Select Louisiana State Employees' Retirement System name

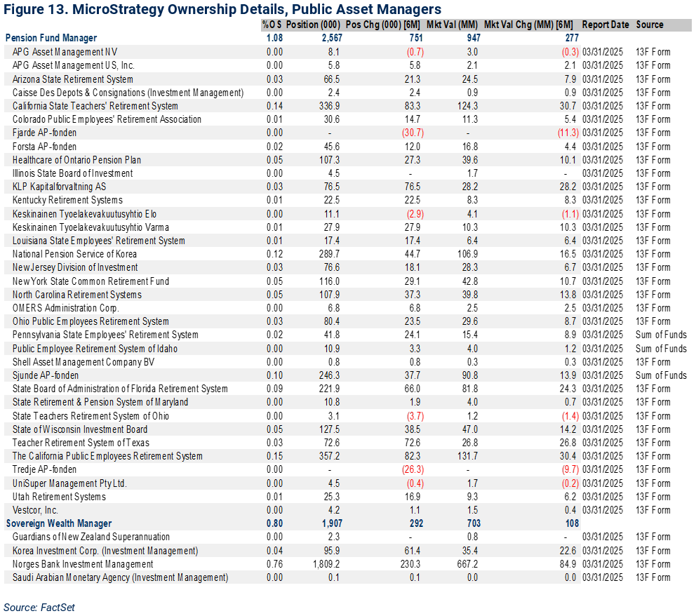pyautogui.click(x=98, y=241)
